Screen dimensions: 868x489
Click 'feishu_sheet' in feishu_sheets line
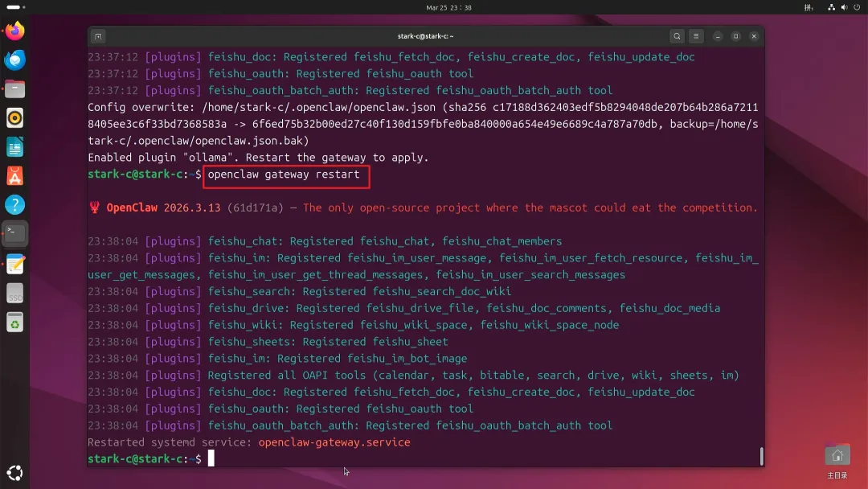(x=410, y=342)
